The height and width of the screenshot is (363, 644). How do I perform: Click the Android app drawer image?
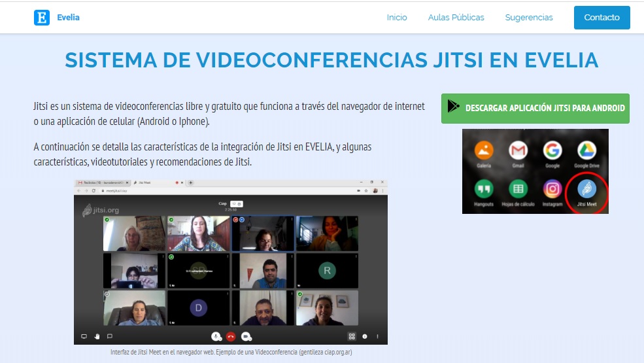[x=535, y=171]
